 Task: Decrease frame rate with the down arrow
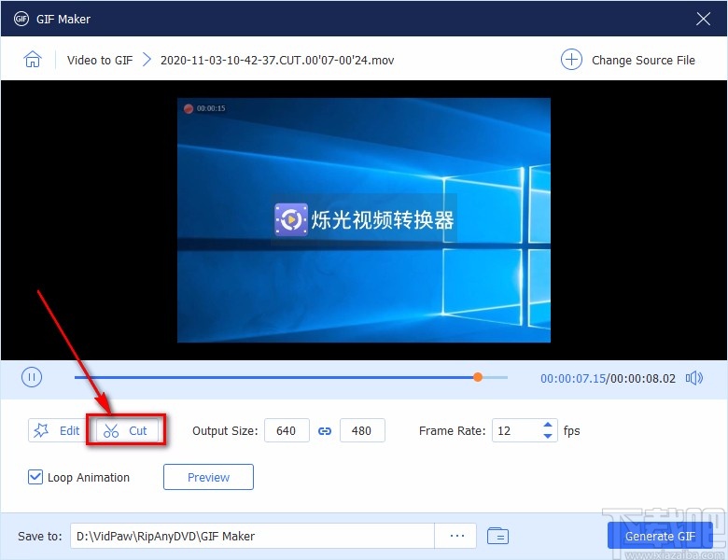547,436
